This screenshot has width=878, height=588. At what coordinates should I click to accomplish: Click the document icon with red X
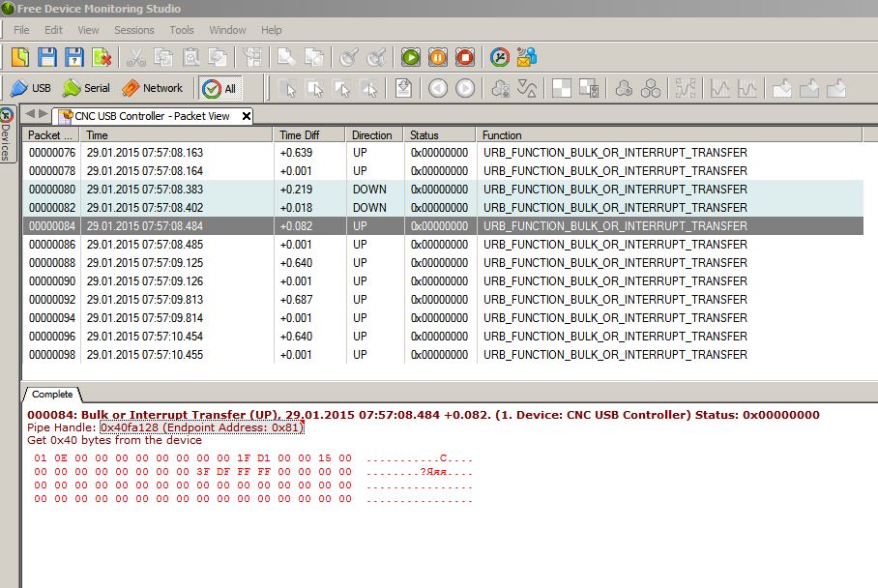point(102,57)
